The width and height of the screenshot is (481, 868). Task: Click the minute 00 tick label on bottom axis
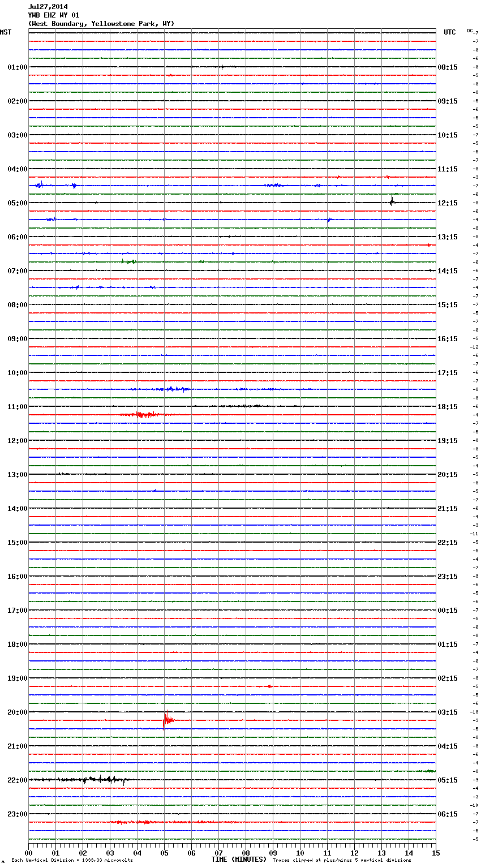click(28, 853)
